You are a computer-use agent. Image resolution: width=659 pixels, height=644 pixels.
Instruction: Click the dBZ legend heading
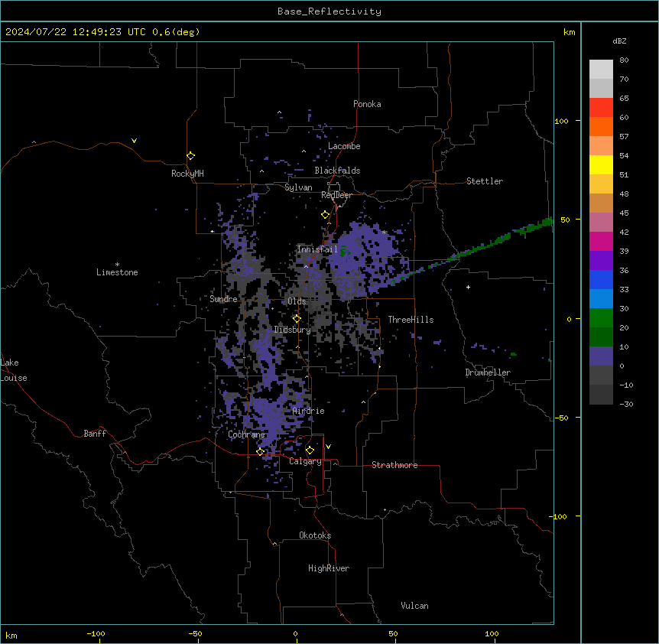tap(619, 41)
